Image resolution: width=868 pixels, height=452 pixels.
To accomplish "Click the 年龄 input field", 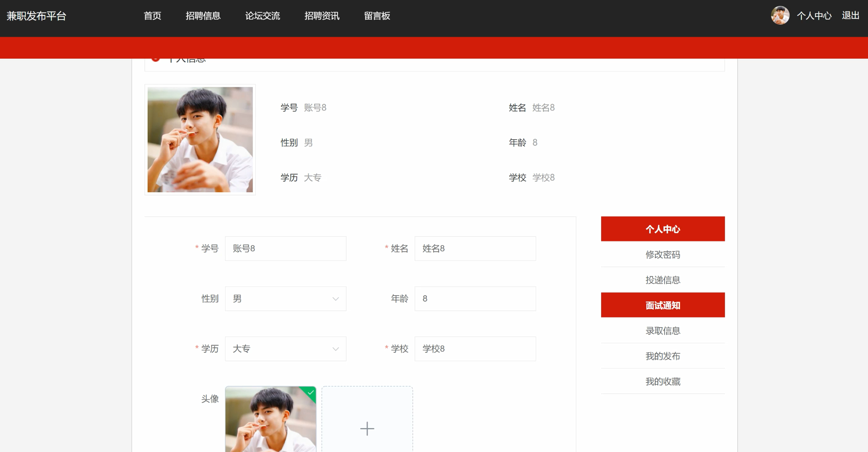I will [475, 299].
